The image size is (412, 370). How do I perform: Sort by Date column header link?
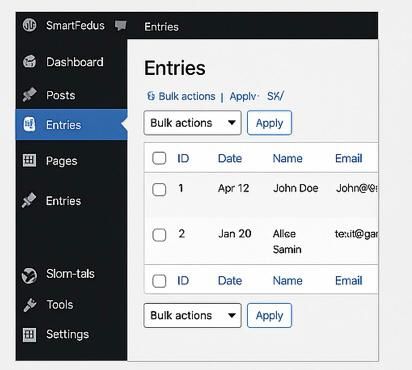coord(230,158)
